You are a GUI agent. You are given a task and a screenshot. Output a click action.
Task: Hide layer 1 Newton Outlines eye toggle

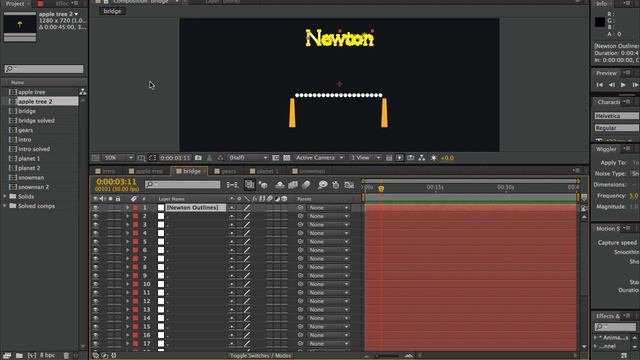96,207
